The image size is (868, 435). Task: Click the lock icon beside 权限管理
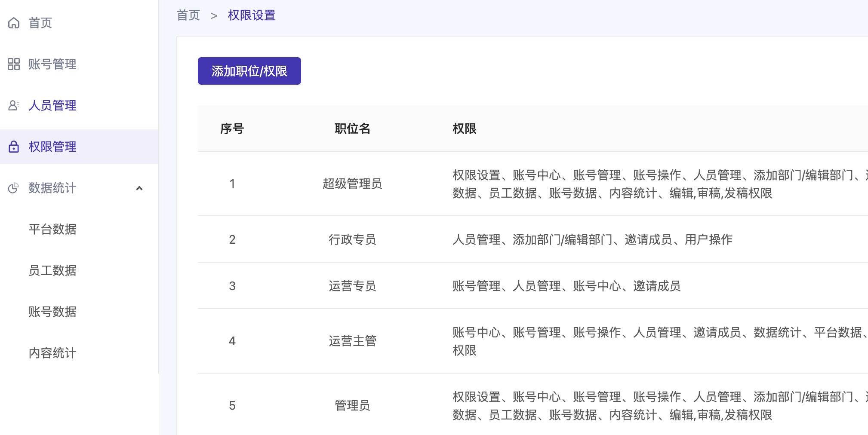pyautogui.click(x=14, y=147)
